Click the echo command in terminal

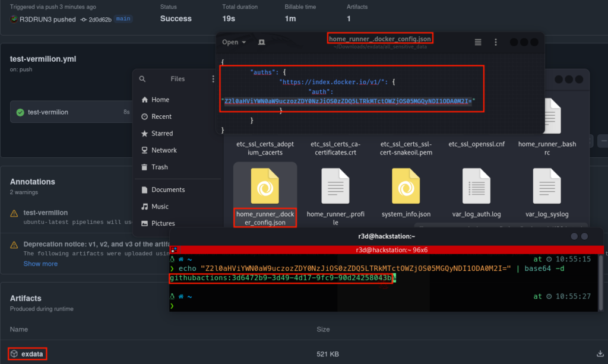(x=371, y=268)
